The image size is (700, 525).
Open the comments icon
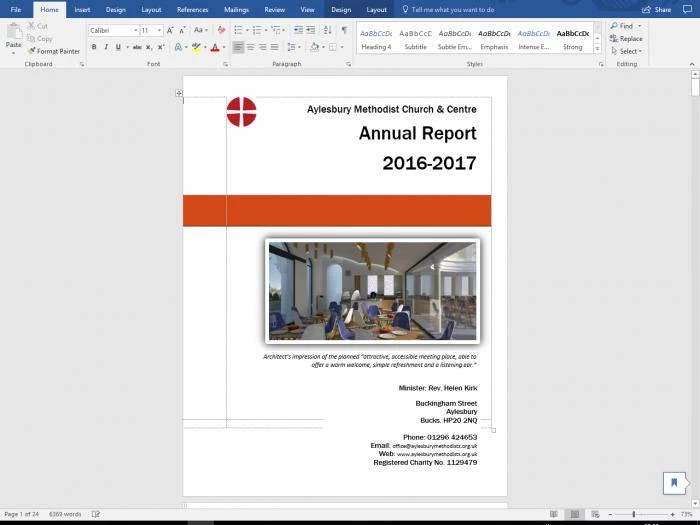tap(688, 9)
